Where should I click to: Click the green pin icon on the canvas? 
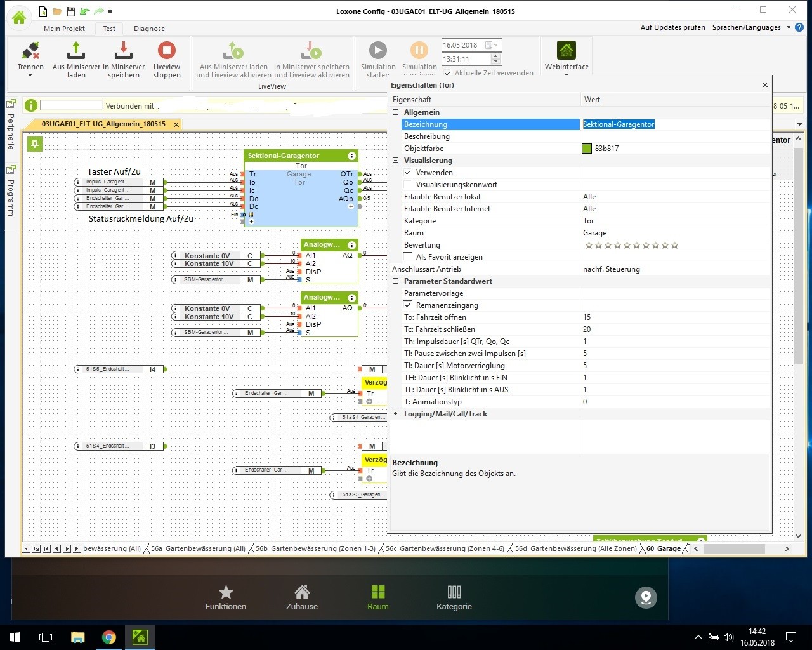(34, 144)
